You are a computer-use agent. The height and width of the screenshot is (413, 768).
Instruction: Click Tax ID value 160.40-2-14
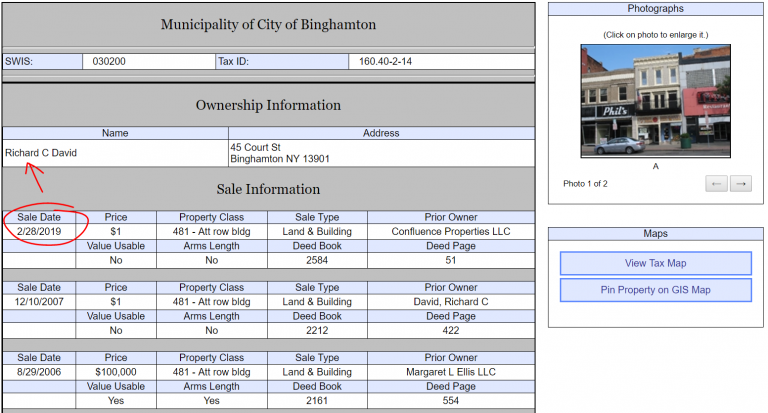coord(385,61)
